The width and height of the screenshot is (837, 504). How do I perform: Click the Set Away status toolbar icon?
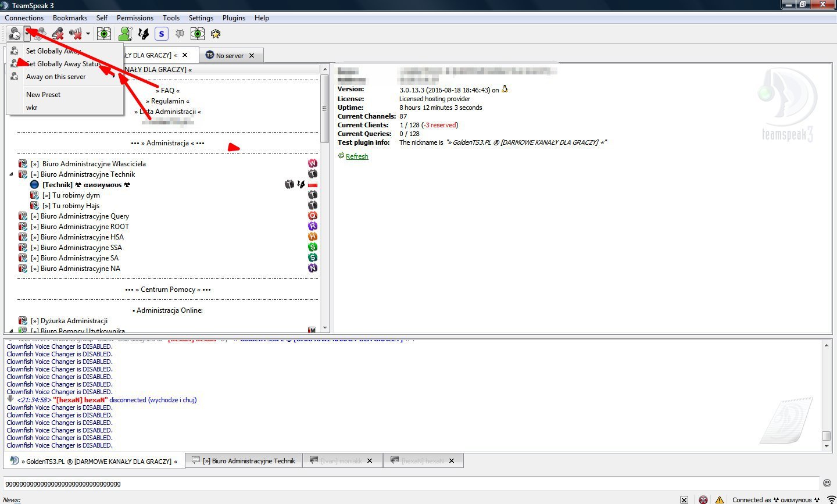[14, 34]
